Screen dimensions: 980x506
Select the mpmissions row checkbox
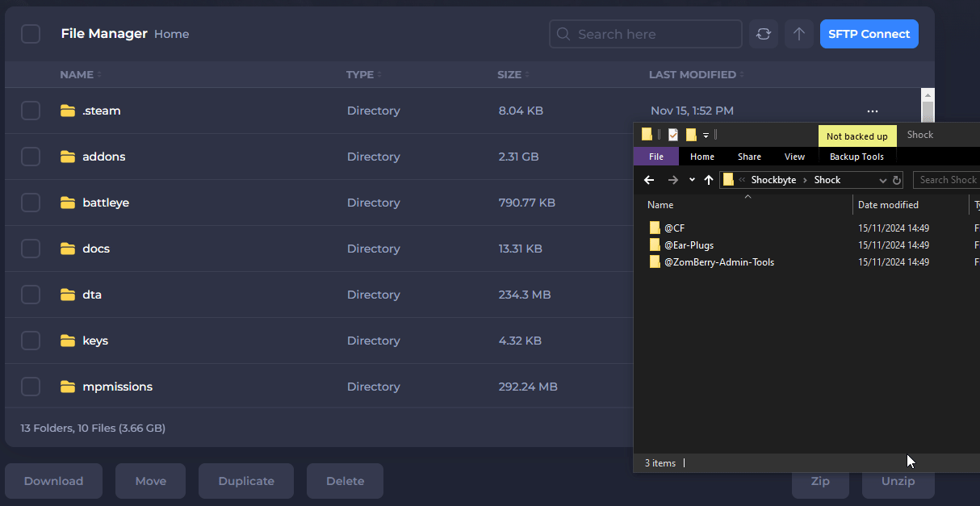point(31,387)
